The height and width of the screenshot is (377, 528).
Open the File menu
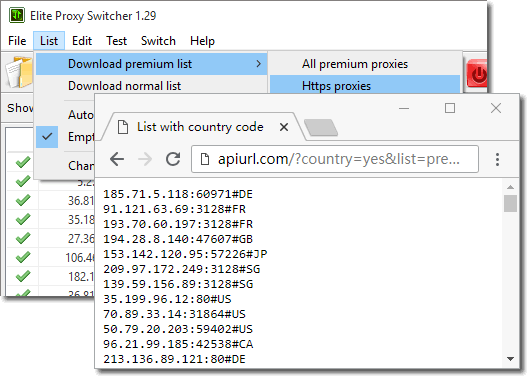pyautogui.click(x=17, y=41)
